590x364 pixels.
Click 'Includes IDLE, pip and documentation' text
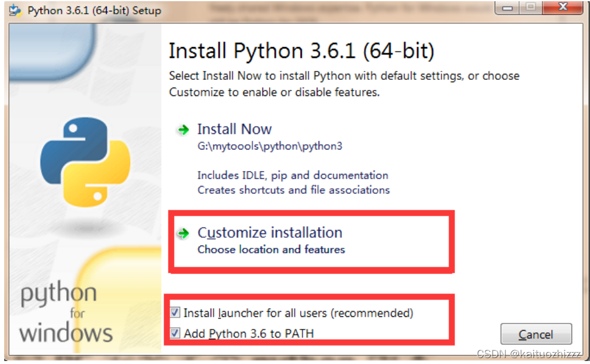[x=293, y=175]
